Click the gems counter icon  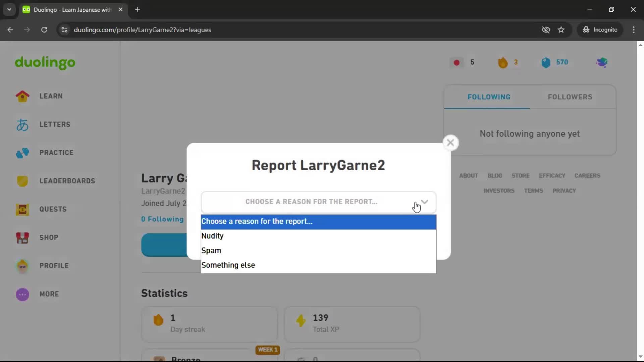(546, 62)
